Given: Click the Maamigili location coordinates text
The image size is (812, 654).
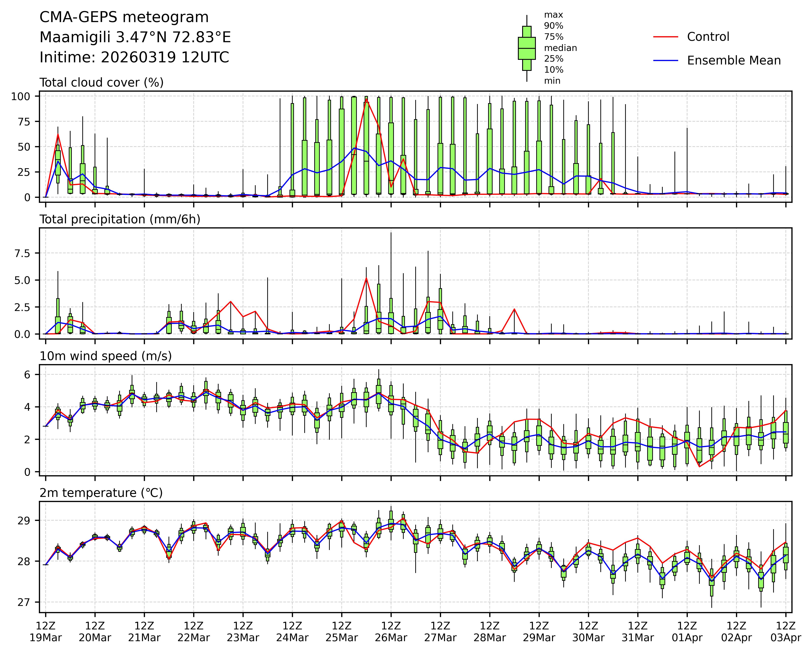Looking at the screenshot, I should [135, 37].
